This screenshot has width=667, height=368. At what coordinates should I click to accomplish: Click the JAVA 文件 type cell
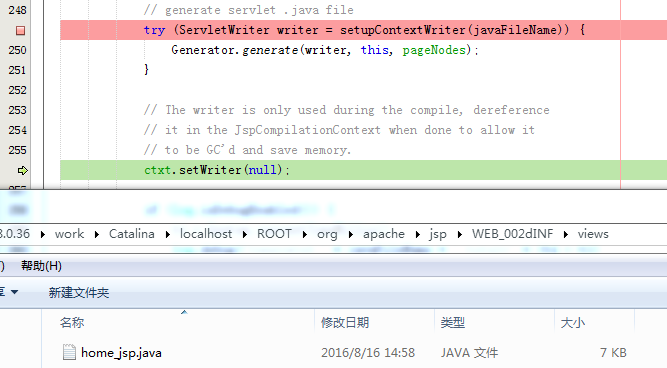point(469,353)
